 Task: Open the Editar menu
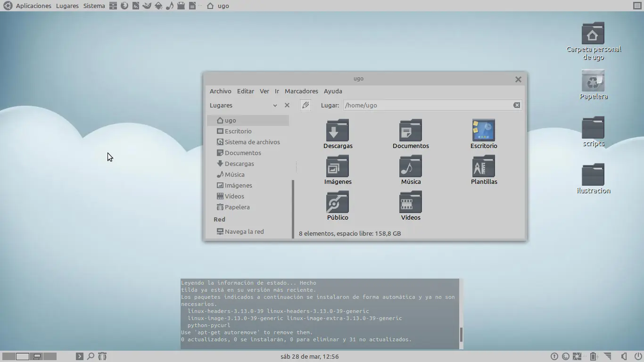pyautogui.click(x=246, y=91)
